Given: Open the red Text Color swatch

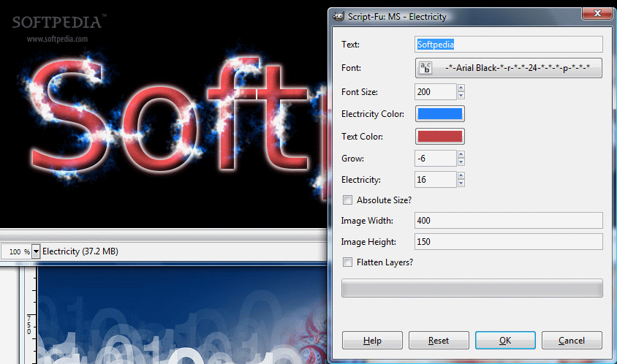Looking at the screenshot, I should 440,136.
